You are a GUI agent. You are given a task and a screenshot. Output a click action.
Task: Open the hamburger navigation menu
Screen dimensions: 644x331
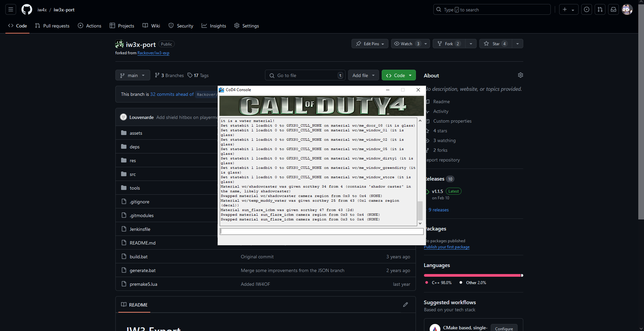11,10
